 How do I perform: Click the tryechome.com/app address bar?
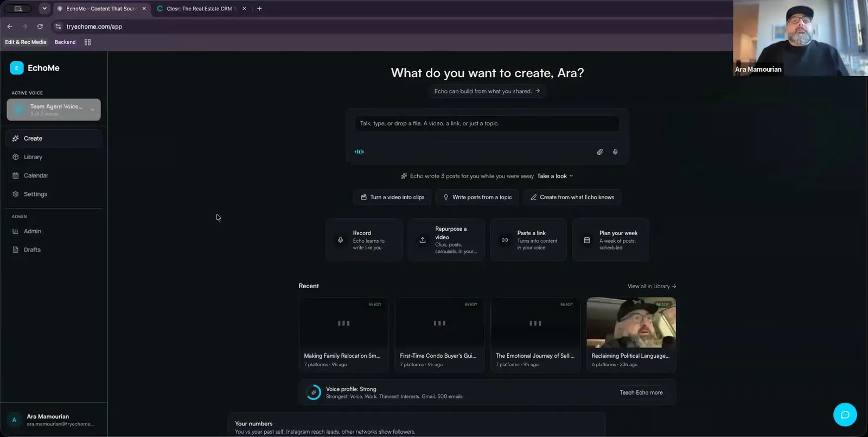tap(94, 27)
